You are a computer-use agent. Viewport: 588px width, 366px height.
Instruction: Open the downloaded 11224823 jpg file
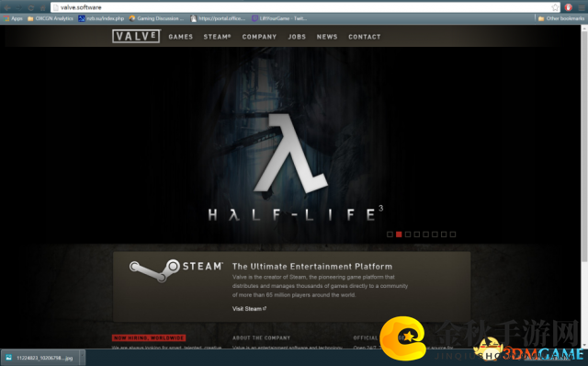40,358
